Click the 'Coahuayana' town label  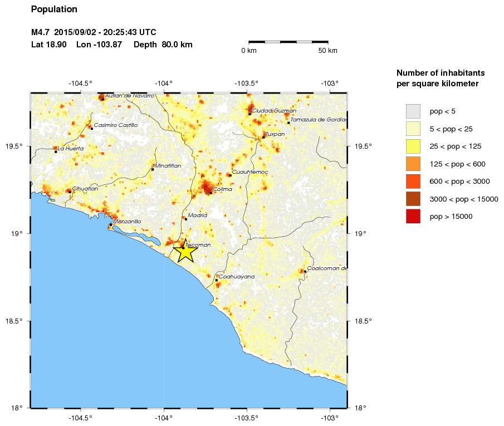tap(237, 277)
